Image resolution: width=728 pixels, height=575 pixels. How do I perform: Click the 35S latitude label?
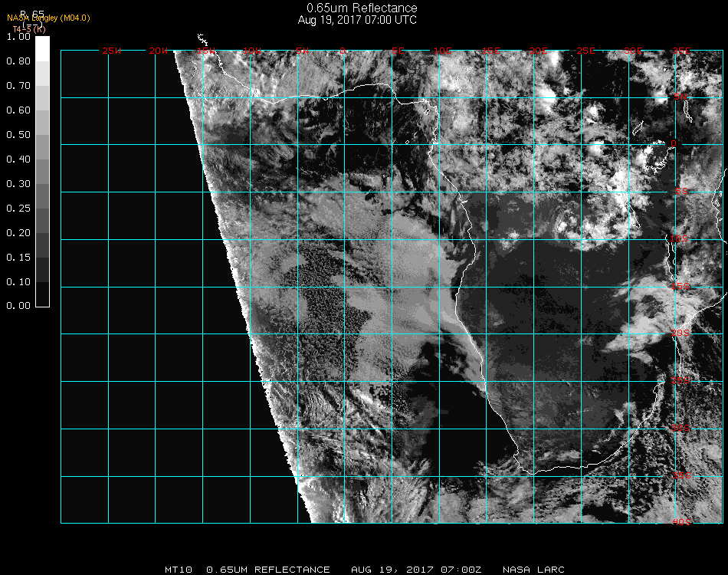681,475
